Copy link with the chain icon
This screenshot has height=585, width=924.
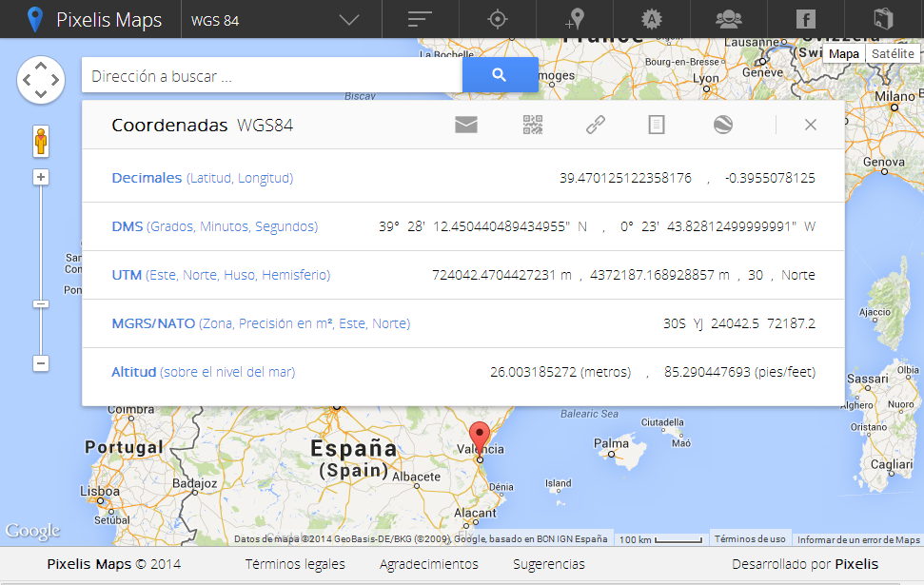596,125
